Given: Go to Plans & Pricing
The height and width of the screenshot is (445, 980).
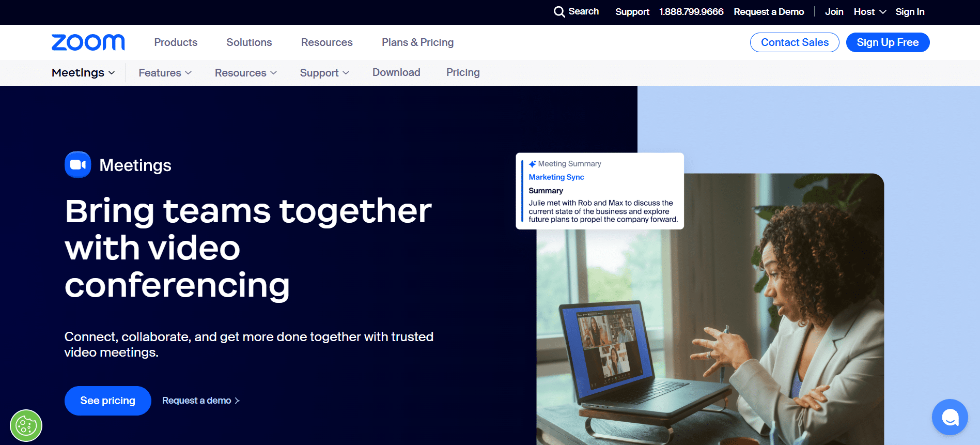Looking at the screenshot, I should (x=418, y=42).
